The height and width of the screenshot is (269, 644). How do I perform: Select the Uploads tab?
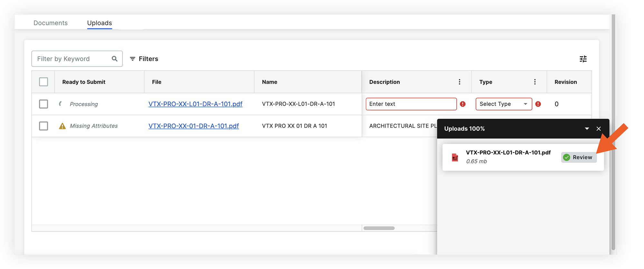pos(99,23)
